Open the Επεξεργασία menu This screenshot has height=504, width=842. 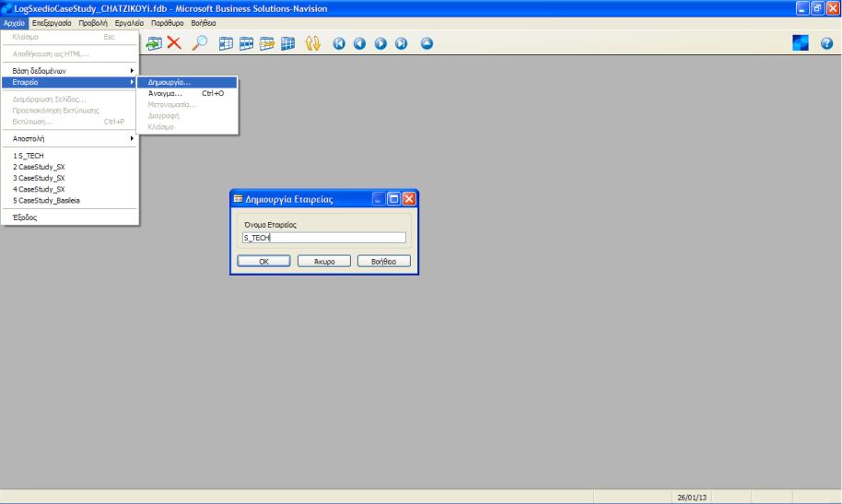pos(52,23)
